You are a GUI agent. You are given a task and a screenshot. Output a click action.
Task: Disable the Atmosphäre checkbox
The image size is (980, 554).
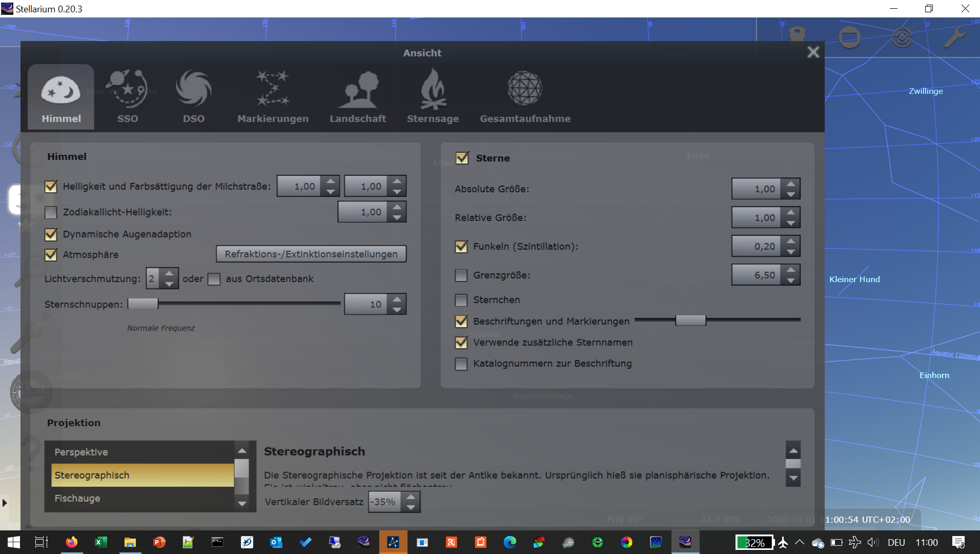click(x=50, y=255)
